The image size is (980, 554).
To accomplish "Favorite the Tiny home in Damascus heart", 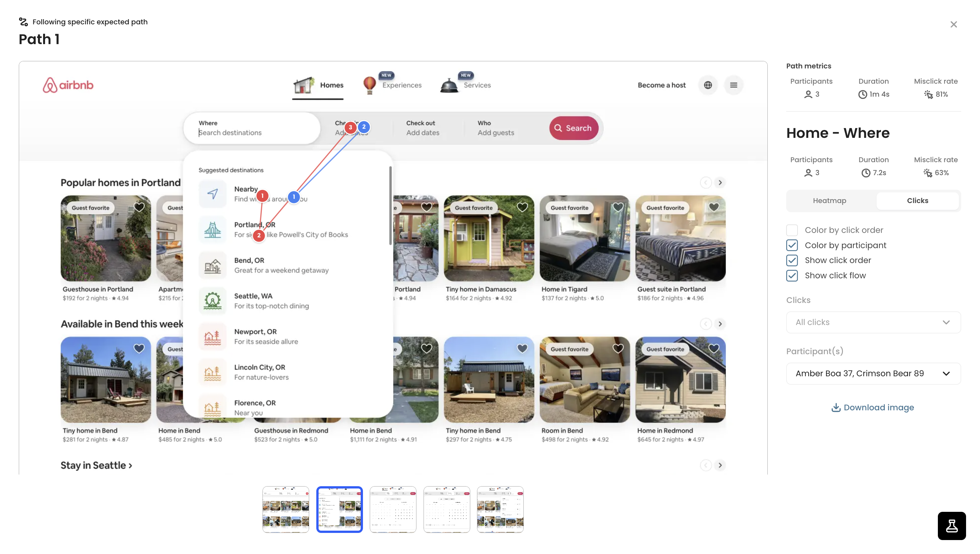I will (522, 207).
